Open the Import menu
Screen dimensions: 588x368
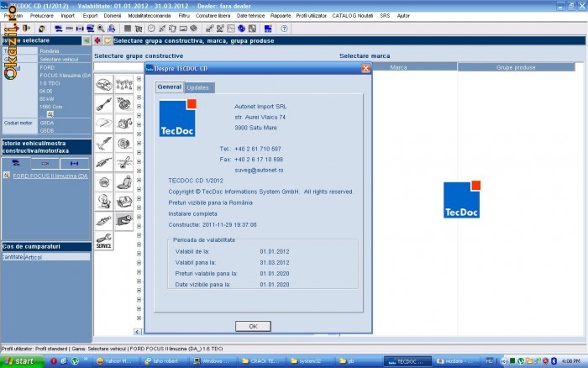[68, 16]
